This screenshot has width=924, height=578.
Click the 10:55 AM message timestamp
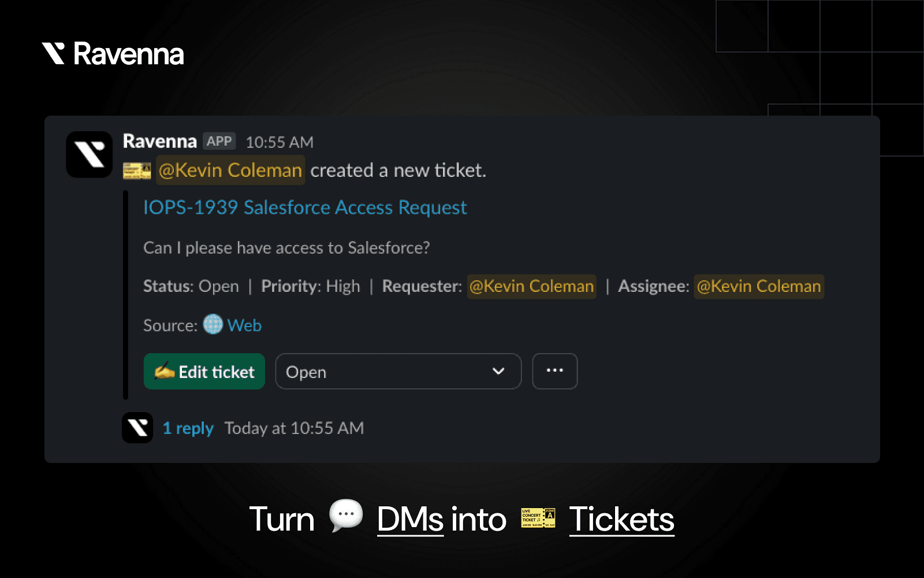tap(280, 142)
